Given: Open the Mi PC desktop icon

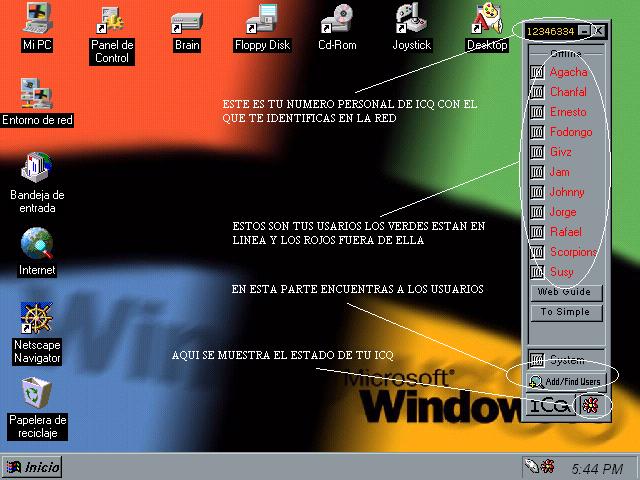Looking at the screenshot, I should [37, 19].
